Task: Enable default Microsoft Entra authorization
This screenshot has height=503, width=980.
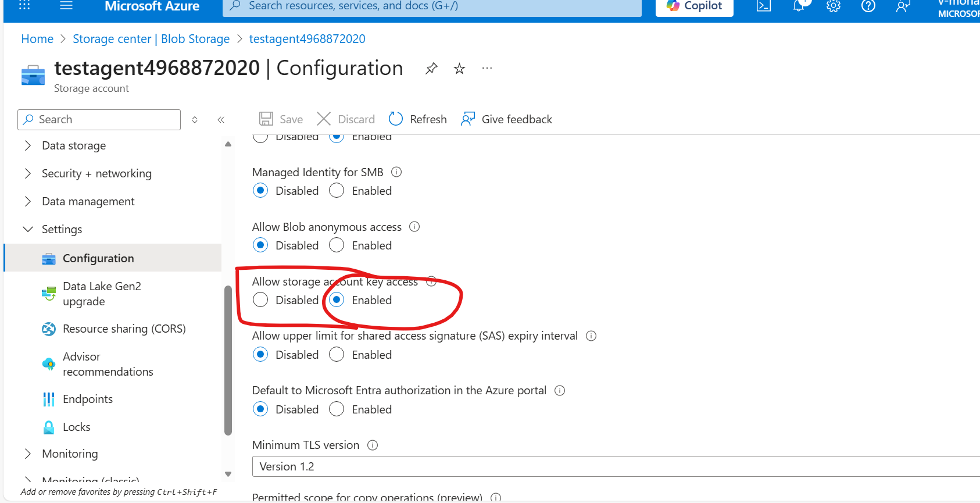Action: pyautogui.click(x=337, y=409)
